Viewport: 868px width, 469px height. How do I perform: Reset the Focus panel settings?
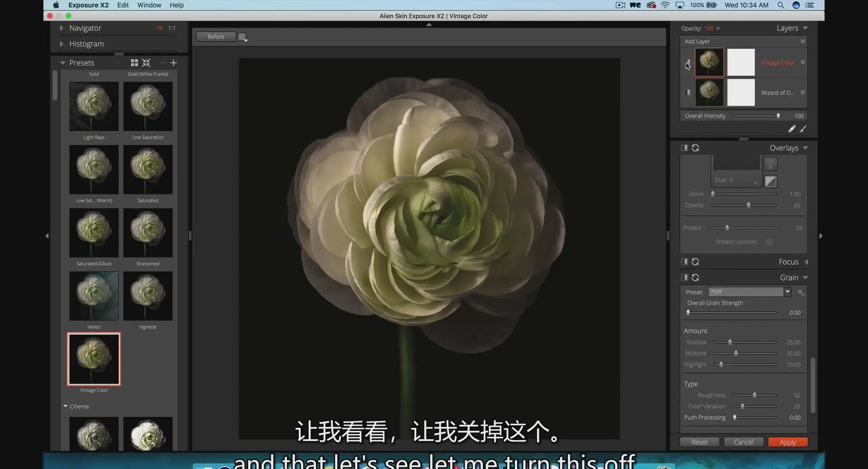(695, 262)
